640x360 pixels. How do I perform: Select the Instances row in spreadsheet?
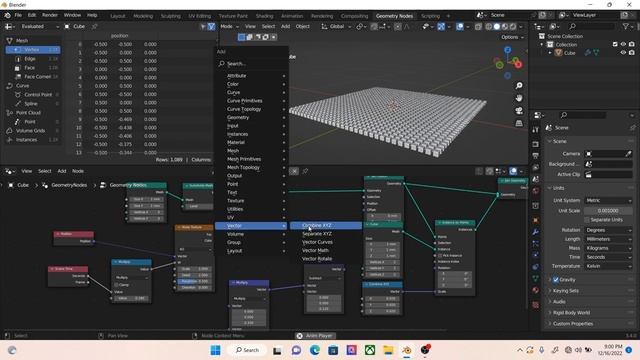pos(33,140)
